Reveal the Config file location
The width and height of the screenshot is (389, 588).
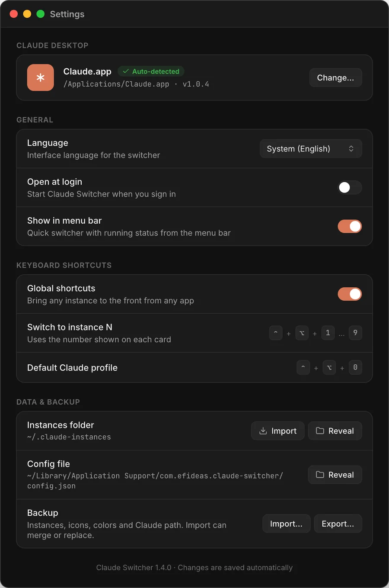pos(335,475)
